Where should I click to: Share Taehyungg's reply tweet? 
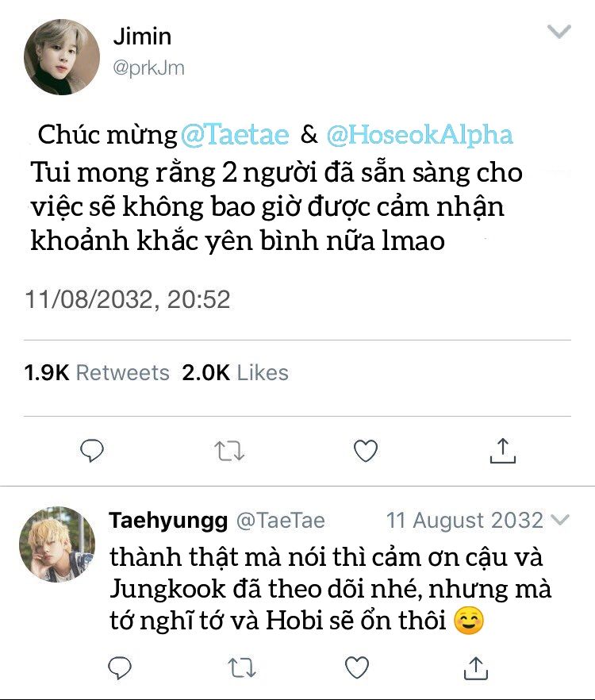click(x=474, y=667)
